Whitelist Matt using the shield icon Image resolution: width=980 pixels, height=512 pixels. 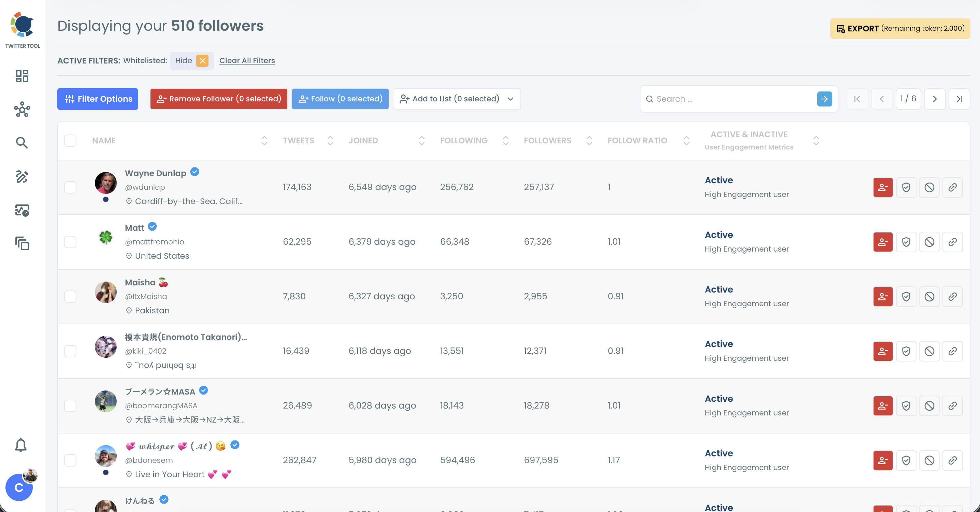tap(906, 242)
